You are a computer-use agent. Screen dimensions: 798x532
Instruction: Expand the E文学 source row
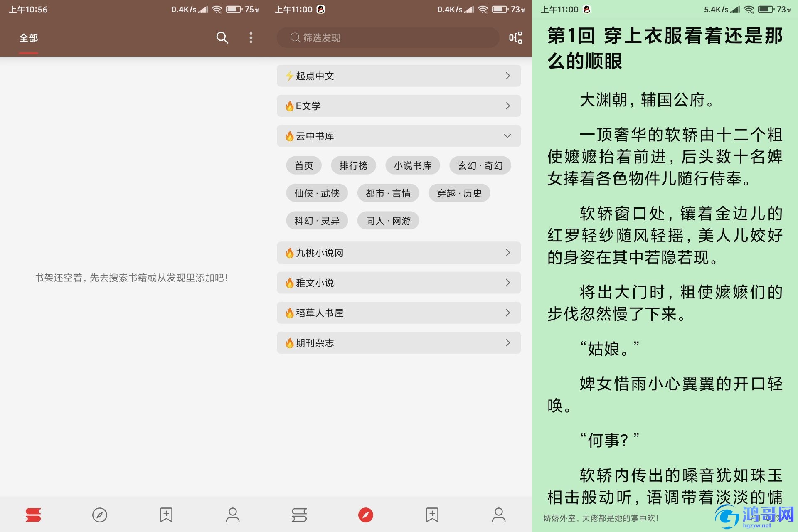point(399,106)
